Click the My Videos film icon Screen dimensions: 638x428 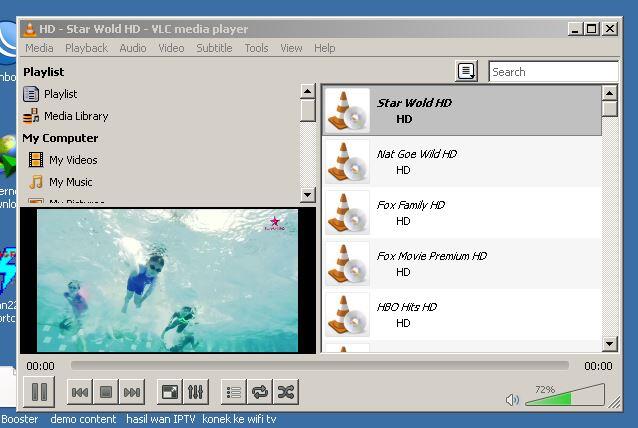(x=36, y=159)
